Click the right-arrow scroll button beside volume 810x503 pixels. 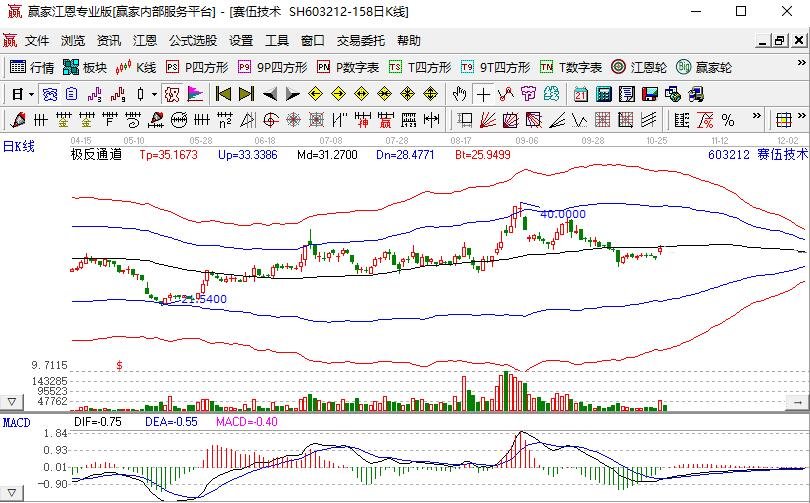click(798, 402)
